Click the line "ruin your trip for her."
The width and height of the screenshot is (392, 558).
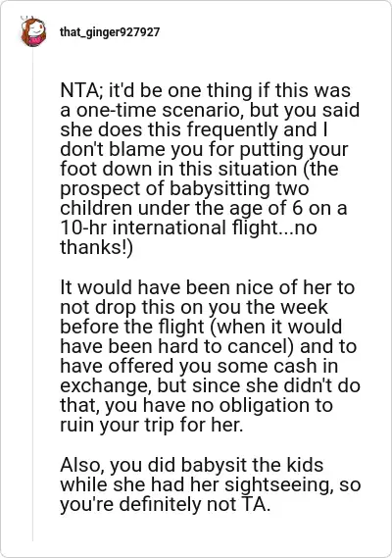tap(152, 425)
